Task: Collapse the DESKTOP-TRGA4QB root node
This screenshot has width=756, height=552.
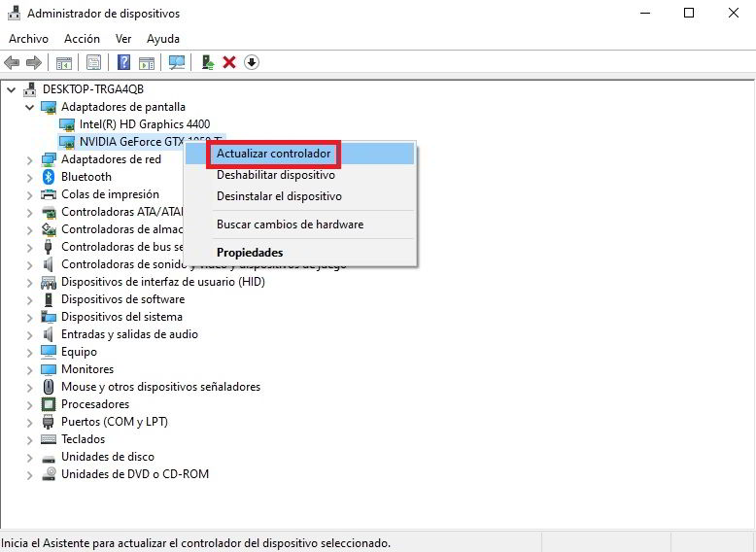Action: click(12, 89)
